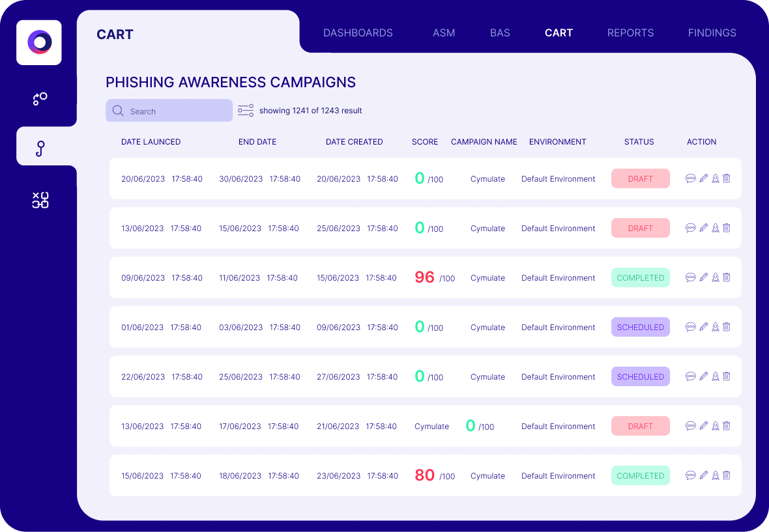Sort by the SCORE column header
The width and height of the screenshot is (769, 532).
(424, 141)
